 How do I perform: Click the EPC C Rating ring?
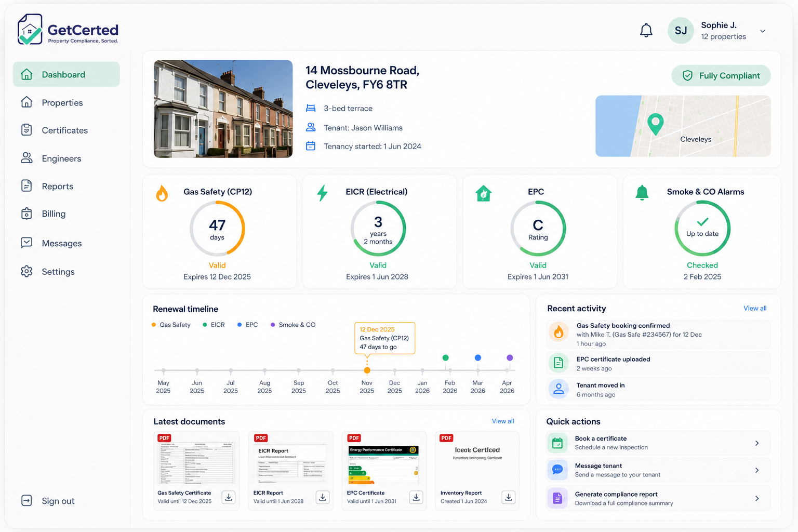pos(538,229)
